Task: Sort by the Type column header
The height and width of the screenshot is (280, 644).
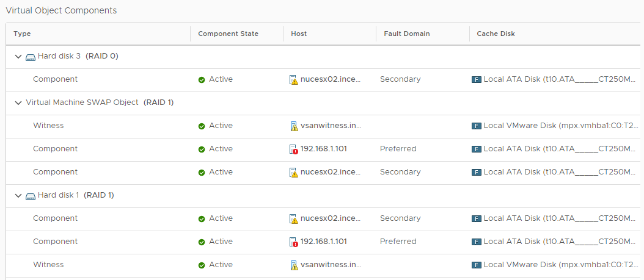Action: [22, 34]
